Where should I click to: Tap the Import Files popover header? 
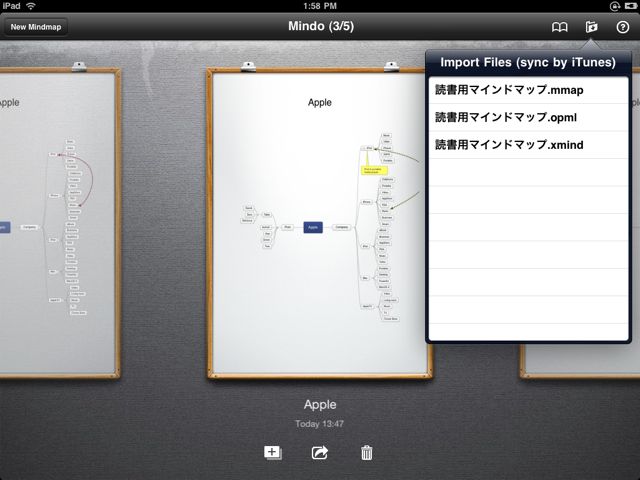point(528,62)
